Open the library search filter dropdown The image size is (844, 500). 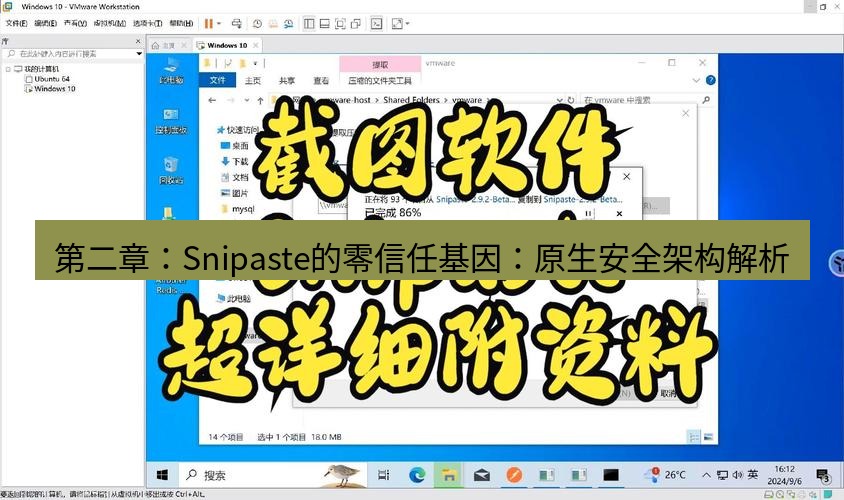pos(139,54)
